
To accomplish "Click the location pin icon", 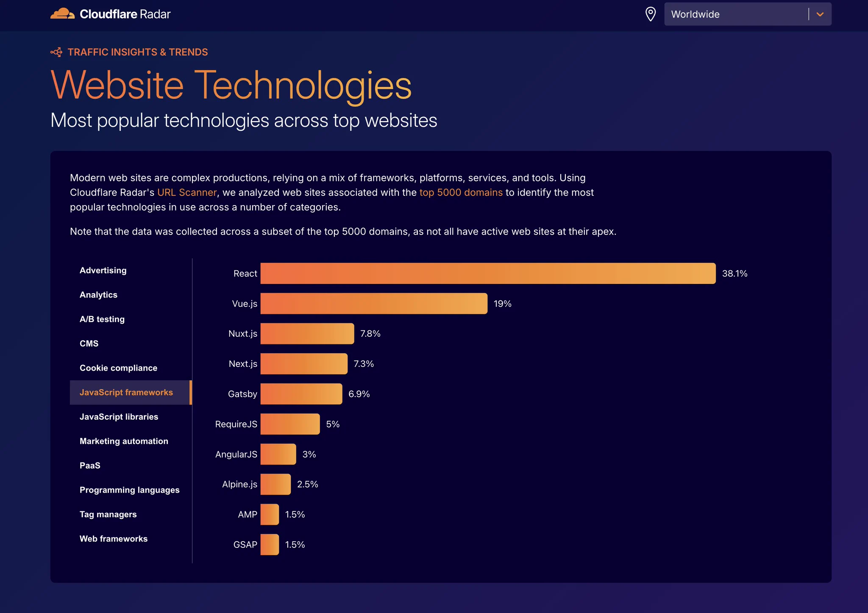I will coord(650,14).
